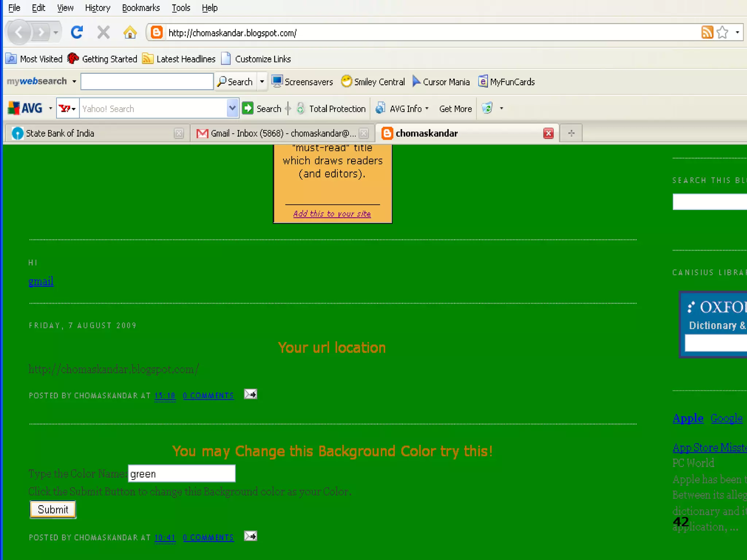Image resolution: width=747 pixels, height=560 pixels.
Task: Click the Add this to your site link
Action: pyautogui.click(x=332, y=214)
